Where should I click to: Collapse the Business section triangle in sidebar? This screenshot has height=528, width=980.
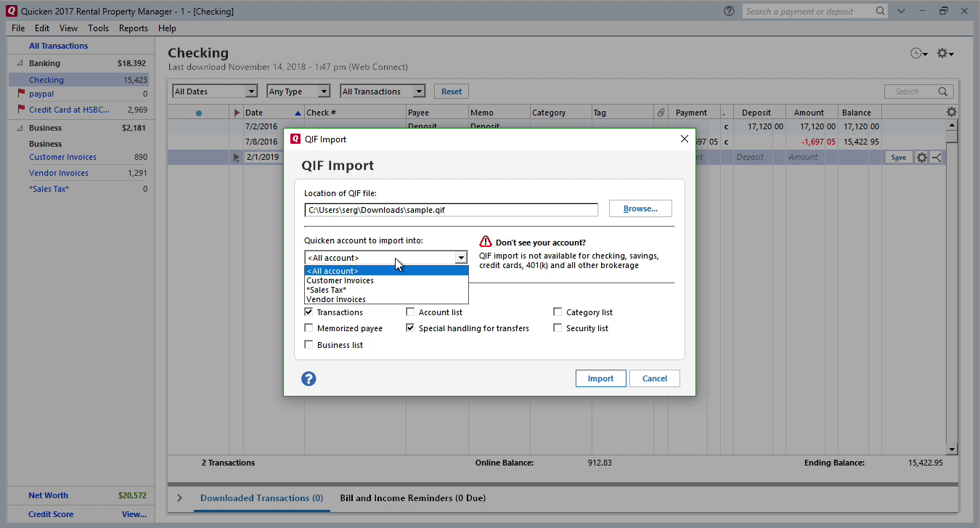[x=20, y=128]
